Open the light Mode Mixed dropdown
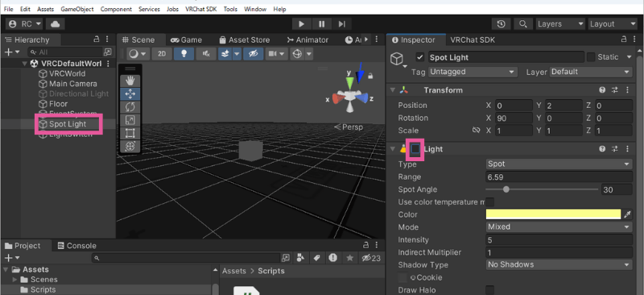The width and height of the screenshot is (644, 295). (559, 227)
